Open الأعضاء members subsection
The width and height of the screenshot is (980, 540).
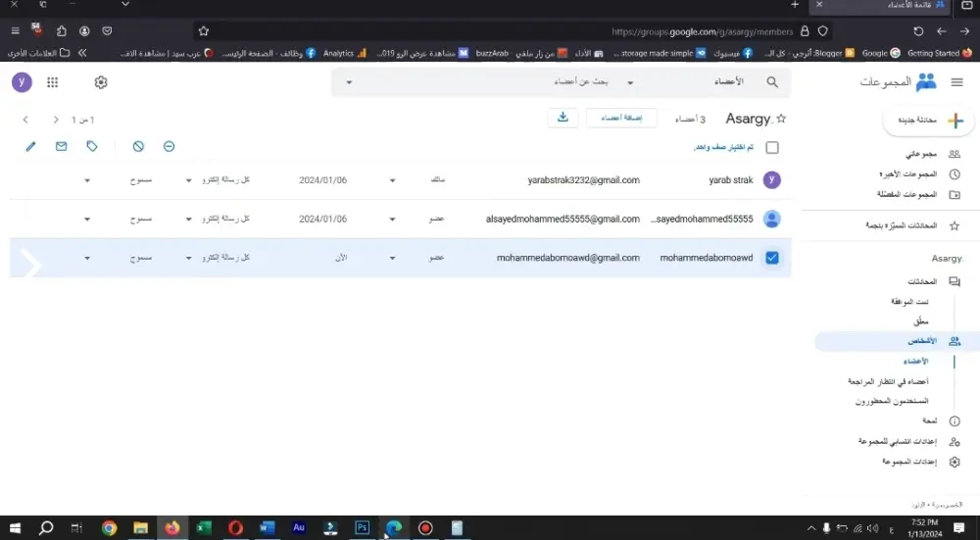coord(915,362)
